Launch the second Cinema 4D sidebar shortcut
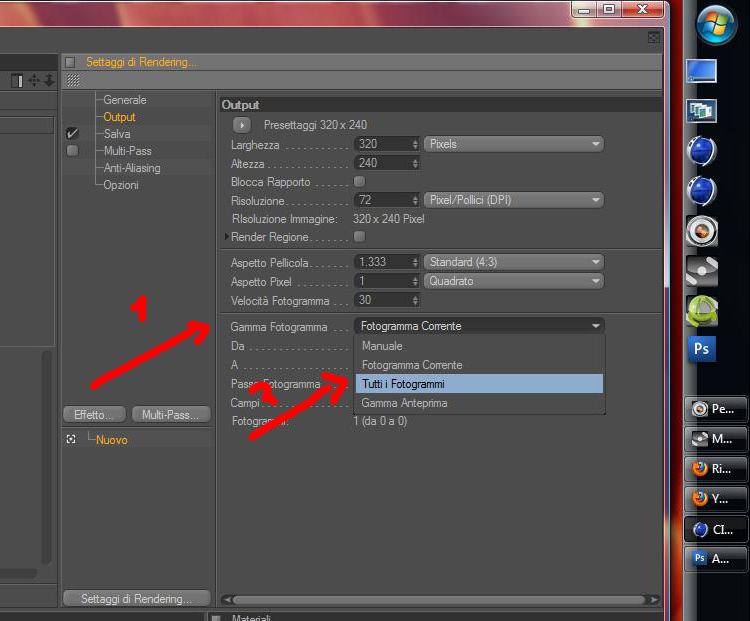 (x=702, y=191)
